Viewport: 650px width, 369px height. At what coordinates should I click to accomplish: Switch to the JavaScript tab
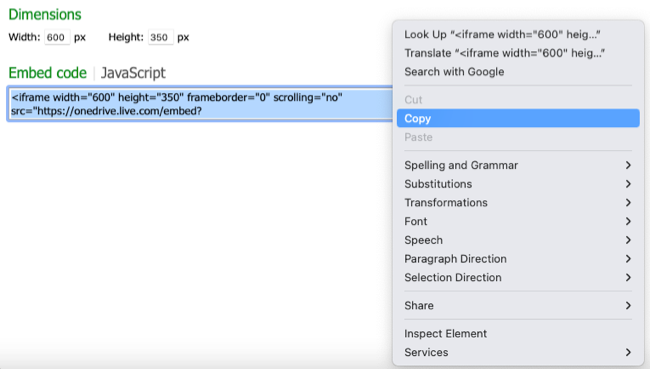133,73
